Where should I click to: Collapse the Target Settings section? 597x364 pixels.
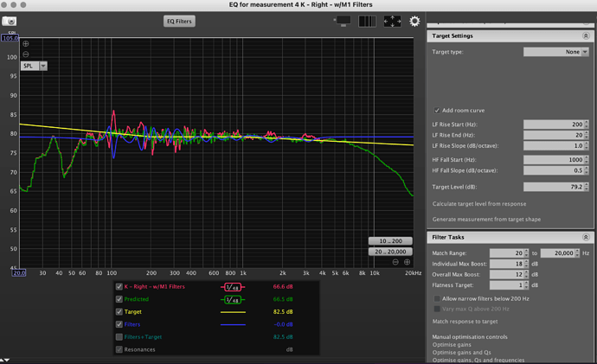click(x=586, y=35)
